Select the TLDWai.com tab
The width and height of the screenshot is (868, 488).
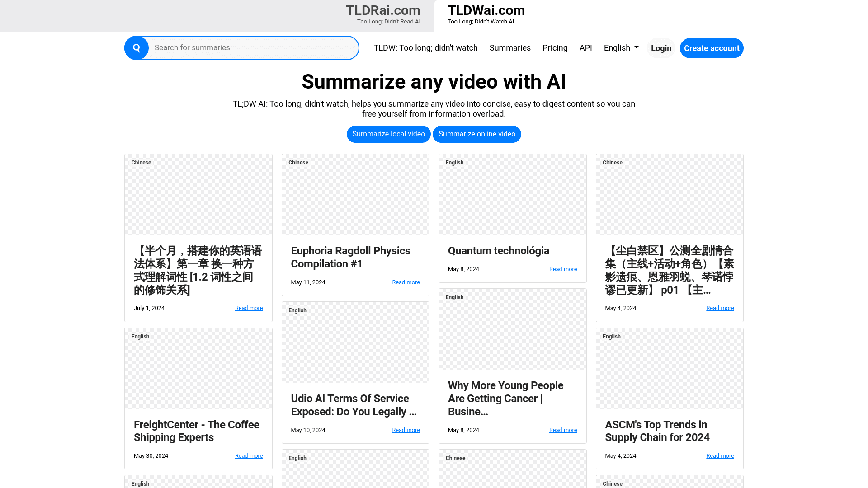click(486, 15)
